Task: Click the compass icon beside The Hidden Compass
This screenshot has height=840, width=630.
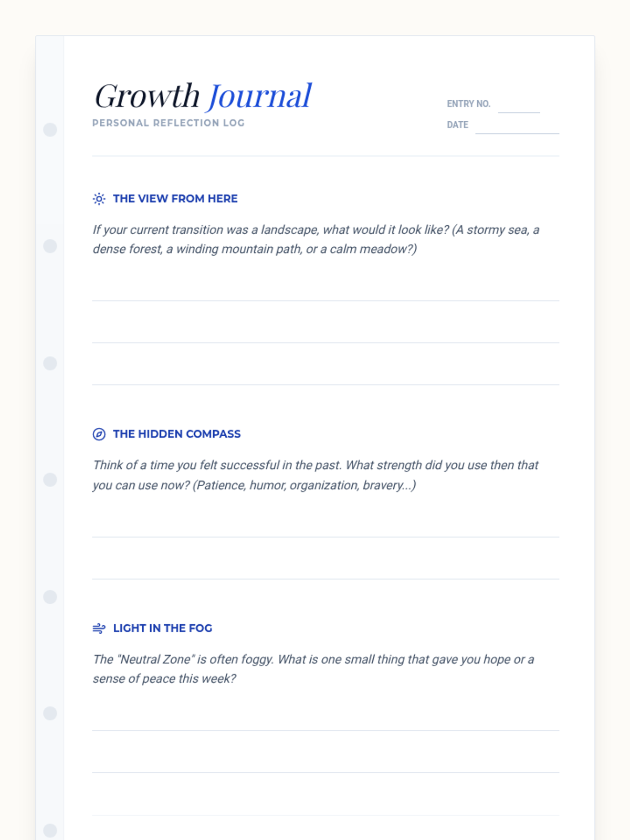Action: [99, 434]
